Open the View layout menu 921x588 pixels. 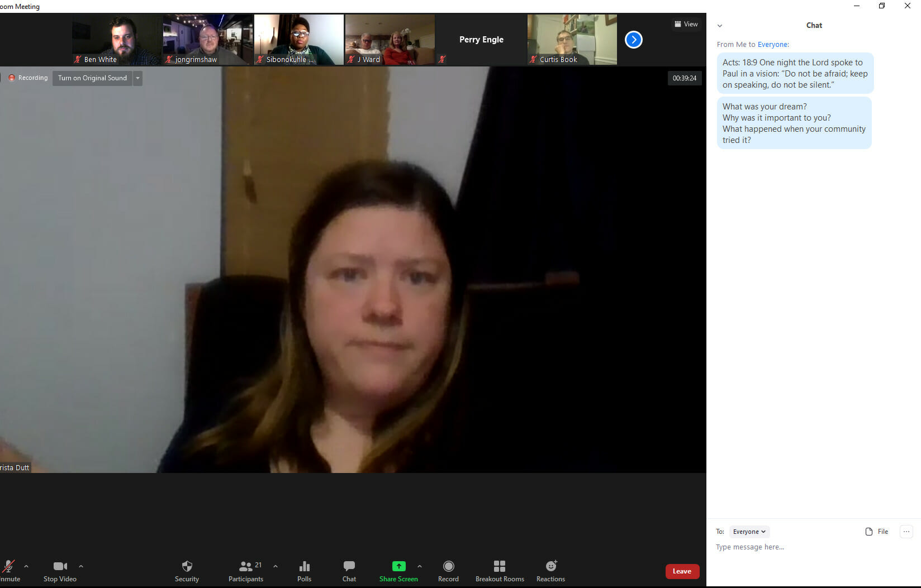coord(686,24)
